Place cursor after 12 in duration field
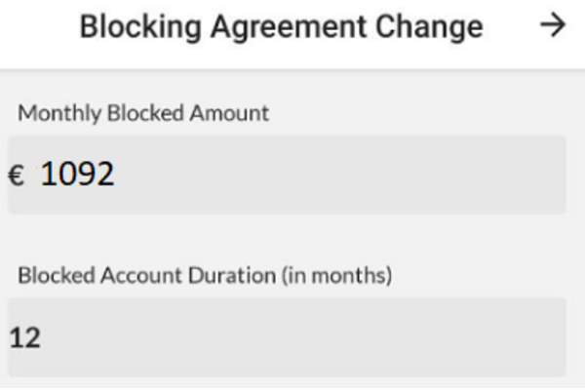 43,338
